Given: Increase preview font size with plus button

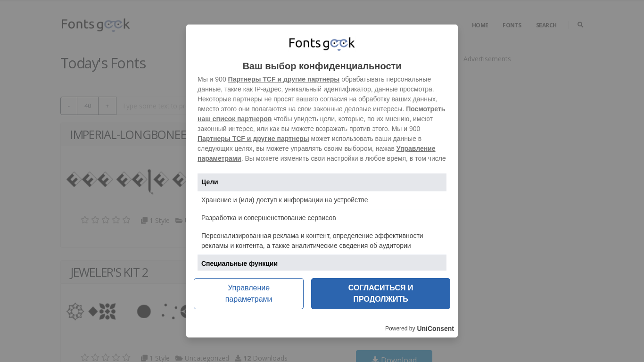Looking at the screenshot, I should [107, 106].
